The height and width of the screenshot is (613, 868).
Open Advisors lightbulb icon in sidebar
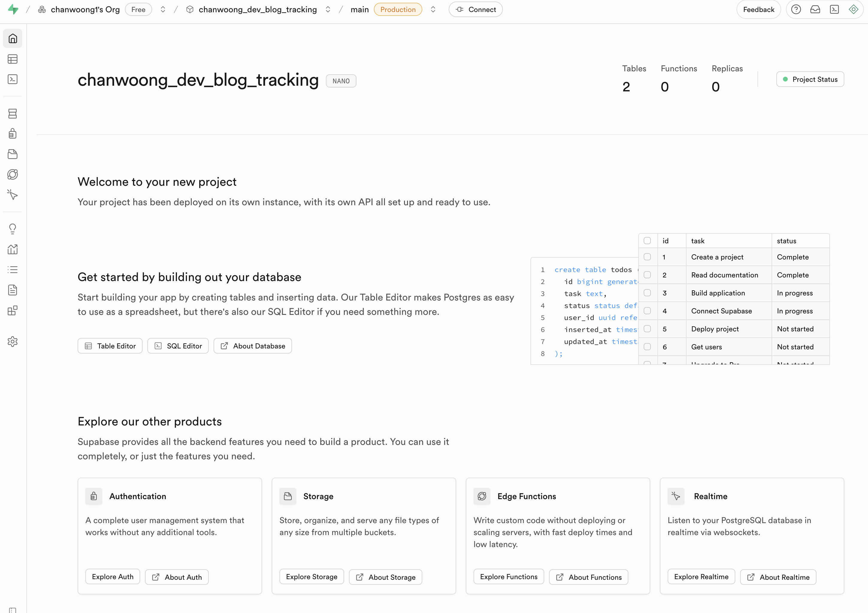(x=13, y=229)
